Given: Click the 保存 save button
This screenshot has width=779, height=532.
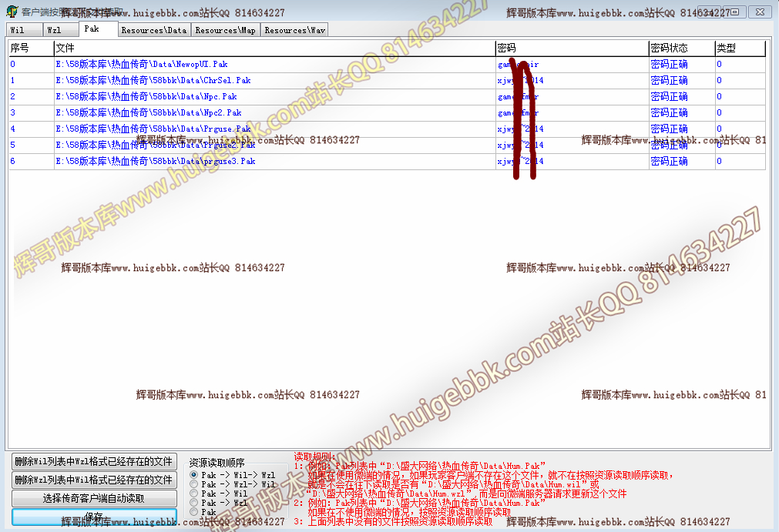Looking at the screenshot, I should pyautogui.click(x=93, y=517).
